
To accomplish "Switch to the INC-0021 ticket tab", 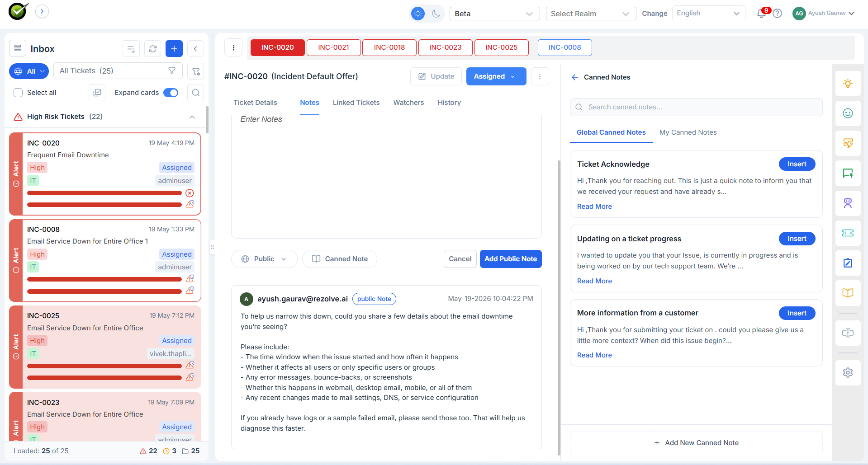I will pos(333,47).
